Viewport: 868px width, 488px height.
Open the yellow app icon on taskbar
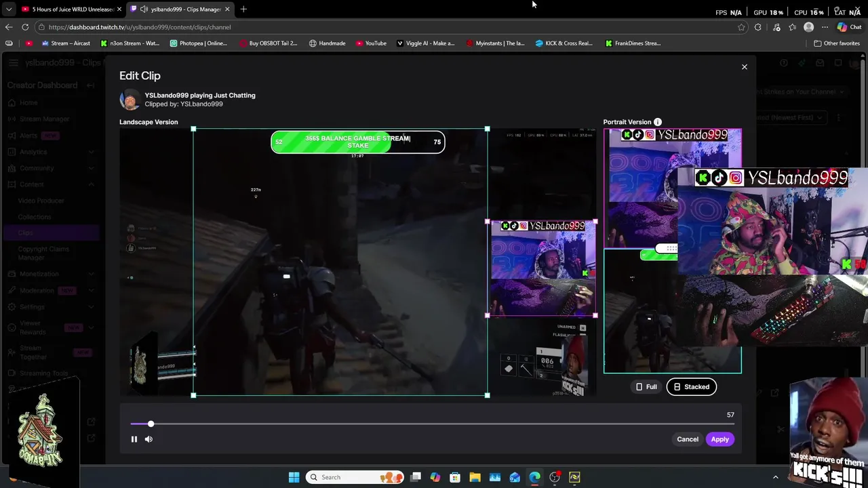tap(574, 477)
